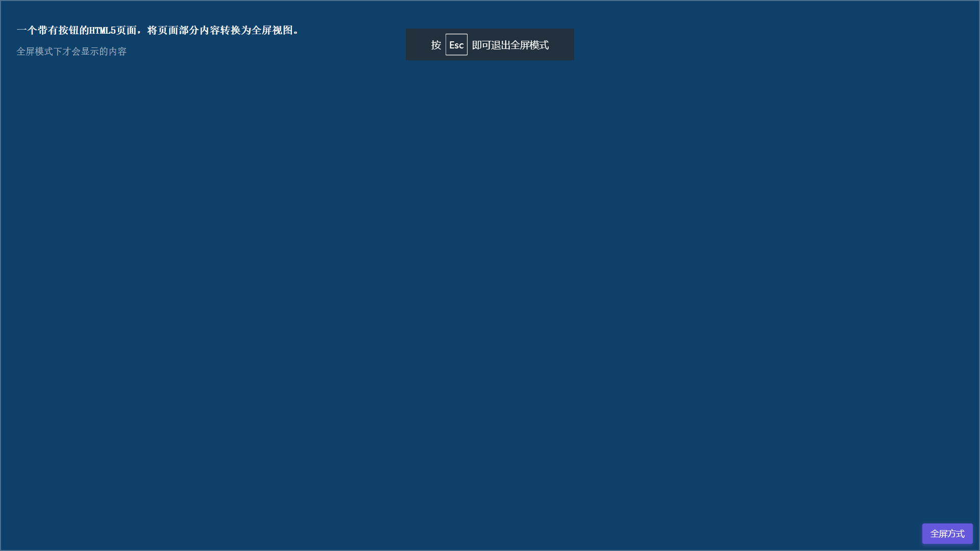Click 全屏 text on the purple button
Image resolution: width=980 pixels, height=551 pixels.
(x=939, y=534)
